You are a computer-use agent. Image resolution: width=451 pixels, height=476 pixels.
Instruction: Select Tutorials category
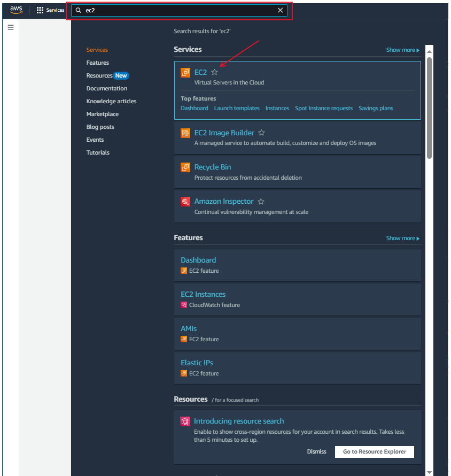click(98, 152)
